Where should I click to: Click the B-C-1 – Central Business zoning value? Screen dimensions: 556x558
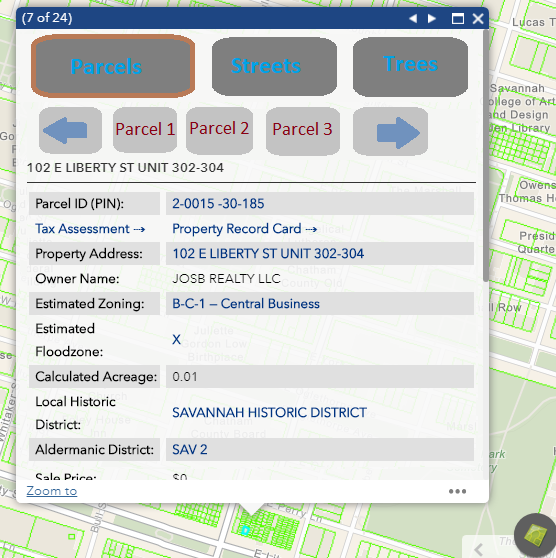[246, 304]
